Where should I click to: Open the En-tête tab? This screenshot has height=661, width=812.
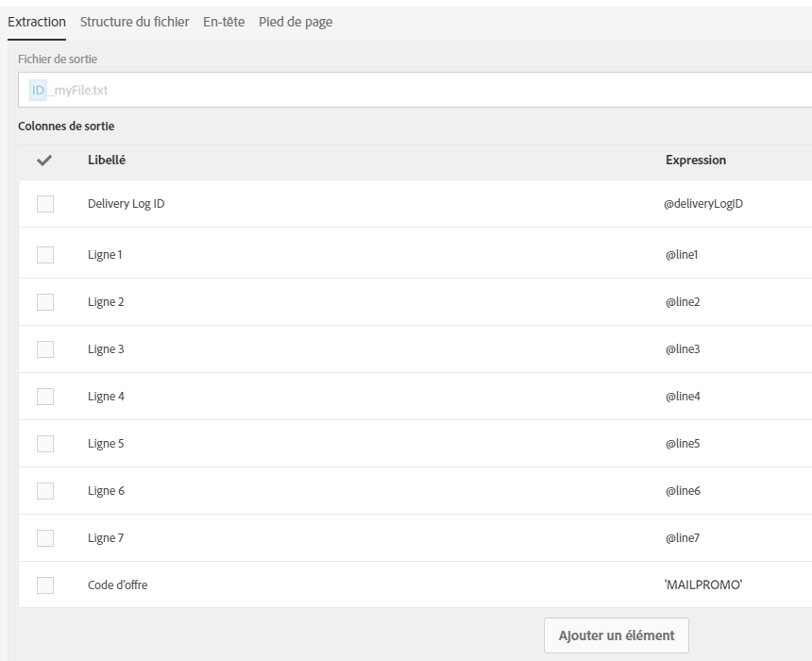point(224,21)
